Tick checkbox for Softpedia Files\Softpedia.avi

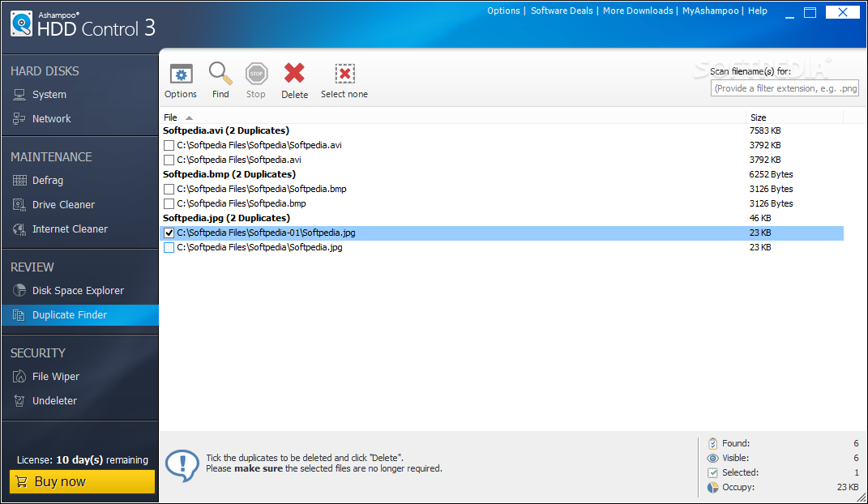coord(169,160)
